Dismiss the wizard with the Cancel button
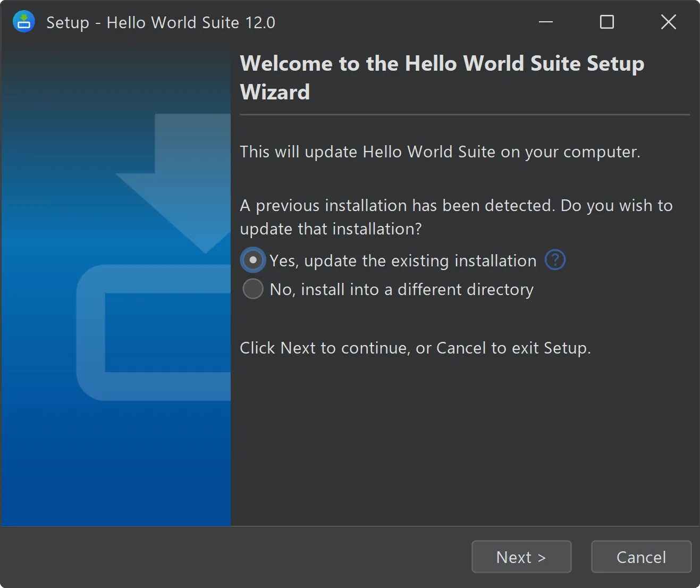Viewport: 700px width, 588px height. 640,557
